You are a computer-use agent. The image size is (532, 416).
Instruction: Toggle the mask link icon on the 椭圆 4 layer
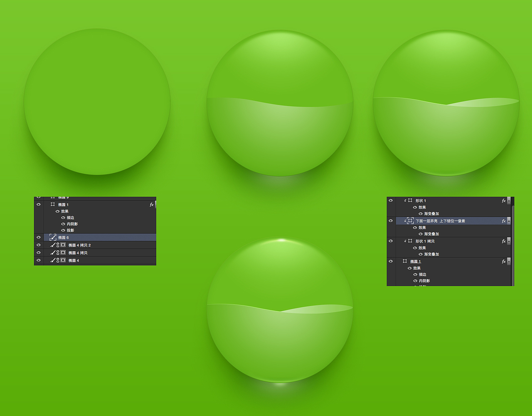(x=58, y=260)
